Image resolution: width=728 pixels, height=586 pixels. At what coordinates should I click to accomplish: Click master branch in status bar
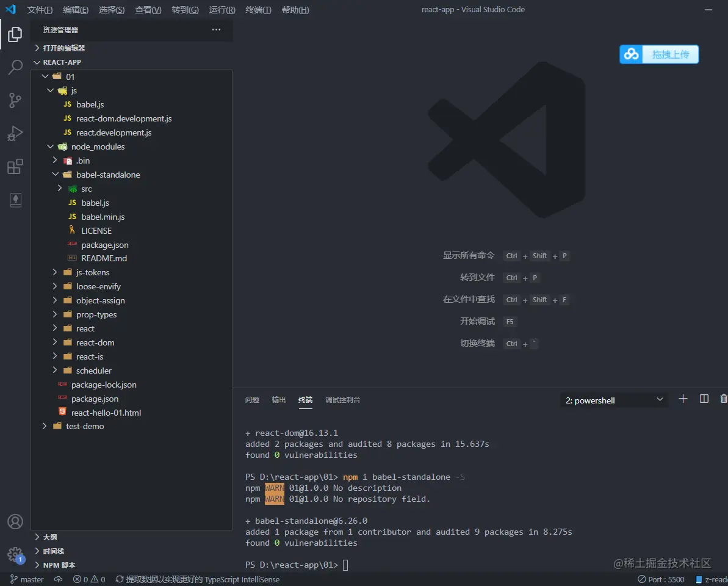click(27, 579)
